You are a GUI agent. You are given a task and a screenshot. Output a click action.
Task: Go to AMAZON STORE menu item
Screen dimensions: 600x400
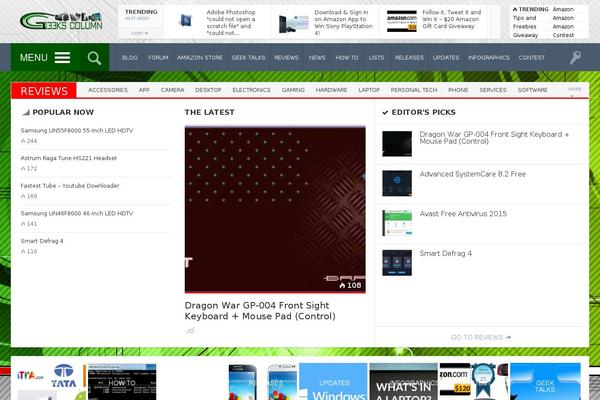200,57
